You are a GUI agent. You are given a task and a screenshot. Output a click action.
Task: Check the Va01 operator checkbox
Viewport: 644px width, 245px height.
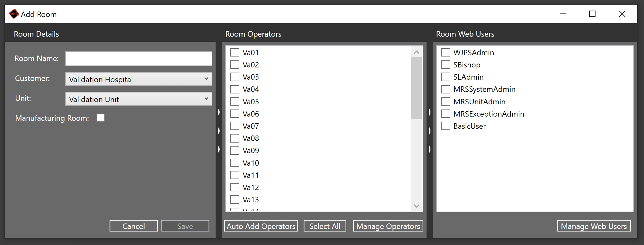[235, 52]
